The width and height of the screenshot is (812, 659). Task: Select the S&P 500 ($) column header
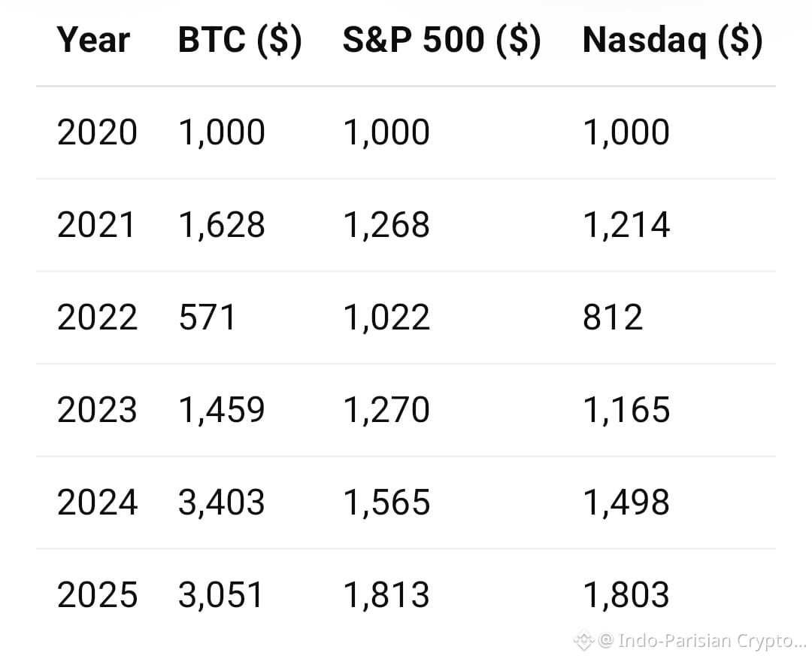click(x=441, y=41)
